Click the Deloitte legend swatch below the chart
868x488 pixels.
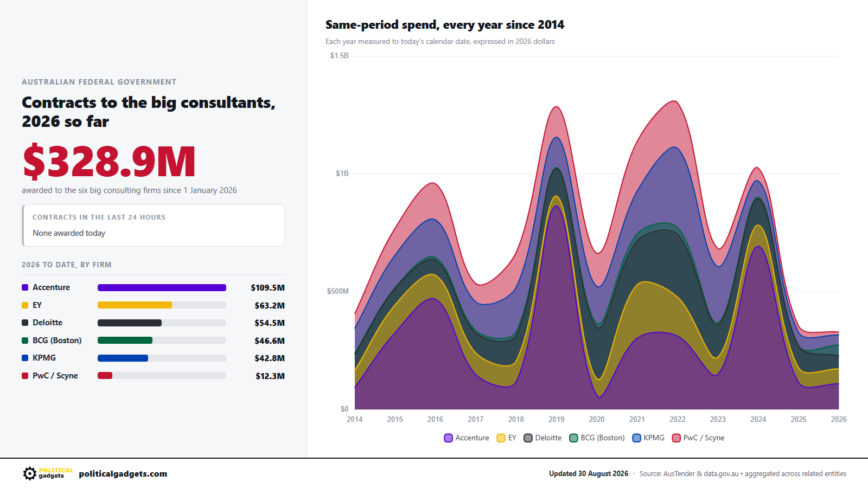(528, 438)
